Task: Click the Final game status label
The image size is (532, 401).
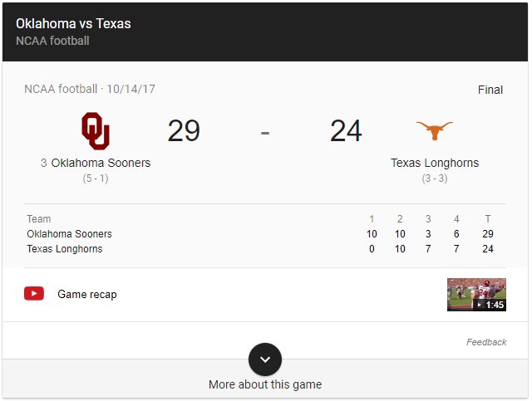Action: [x=490, y=90]
